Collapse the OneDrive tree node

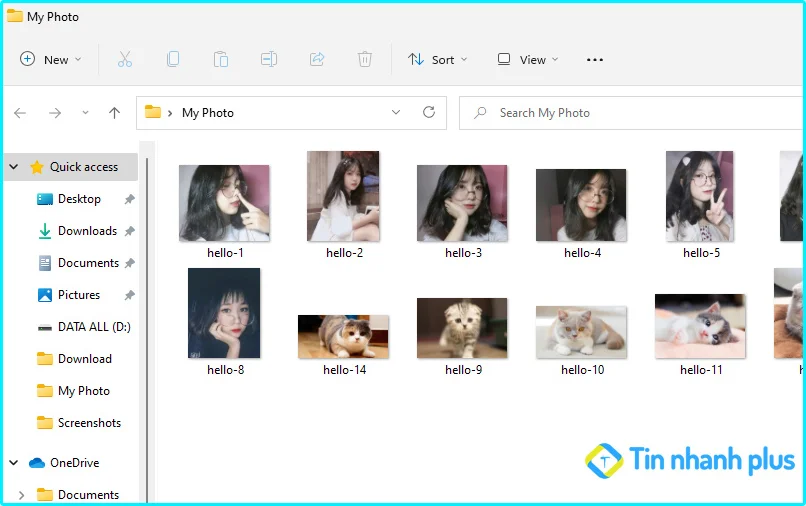pyautogui.click(x=14, y=463)
